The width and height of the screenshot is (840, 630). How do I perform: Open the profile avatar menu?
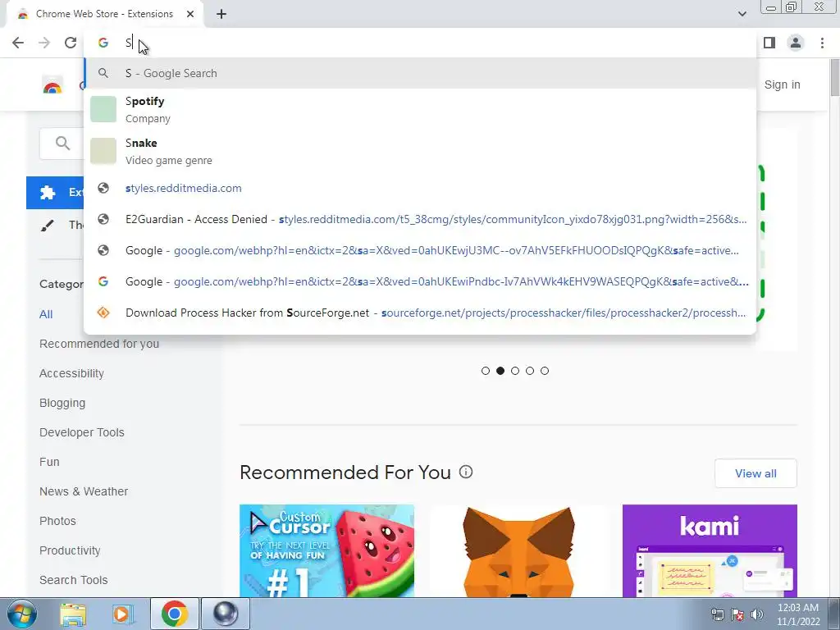pyautogui.click(x=796, y=43)
